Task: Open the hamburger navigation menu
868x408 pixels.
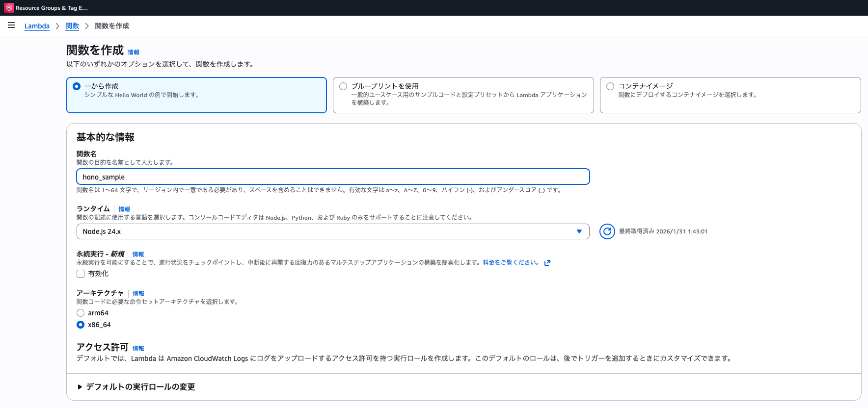Action: coord(11,25)
